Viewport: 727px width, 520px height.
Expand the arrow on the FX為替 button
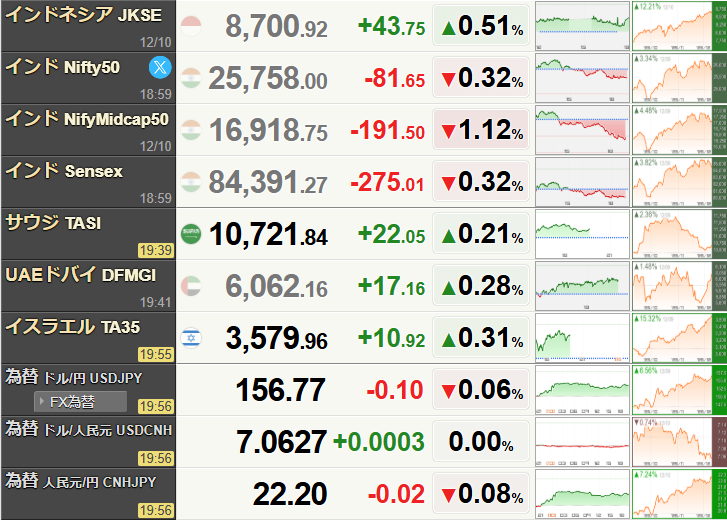click(x=42, y=401)
